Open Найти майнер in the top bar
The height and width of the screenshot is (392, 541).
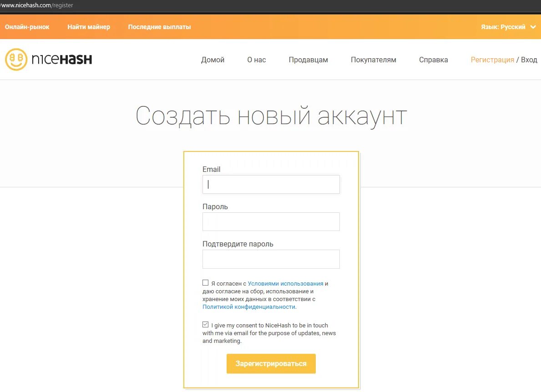click(89, 27)
